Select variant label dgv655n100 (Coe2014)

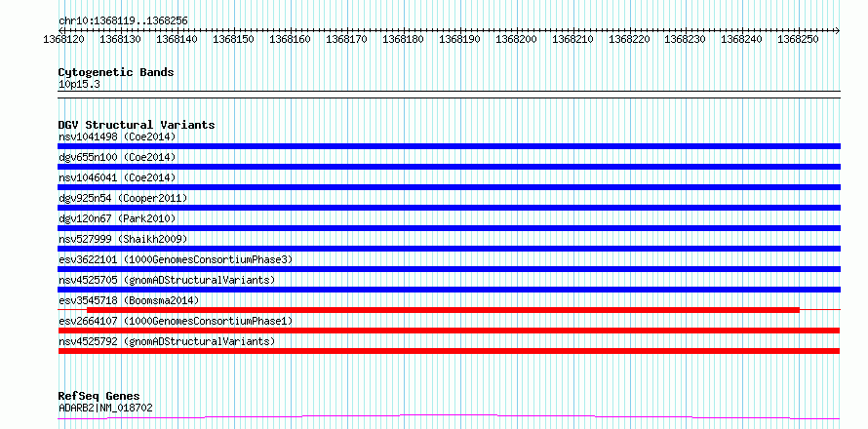(117, 157)
